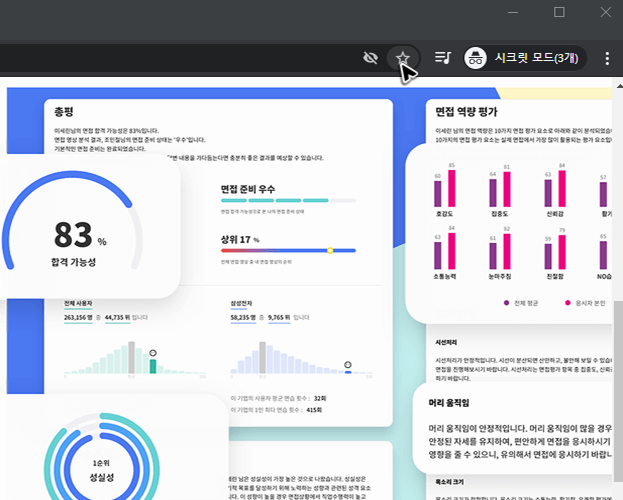This screenshot has width=623, height=500.
Task: Click the 머리 움직임 card heading
Action: point(449,403)
